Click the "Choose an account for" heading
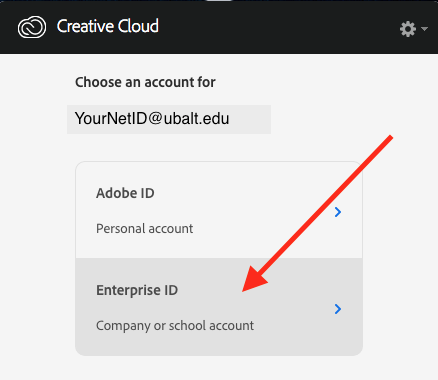 145,82
